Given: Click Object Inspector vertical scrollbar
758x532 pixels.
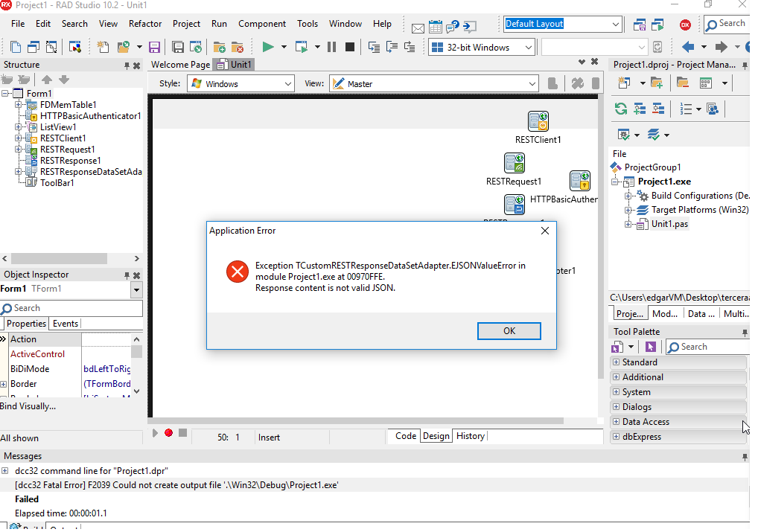Looking at the screenshot, I should 137,351.
